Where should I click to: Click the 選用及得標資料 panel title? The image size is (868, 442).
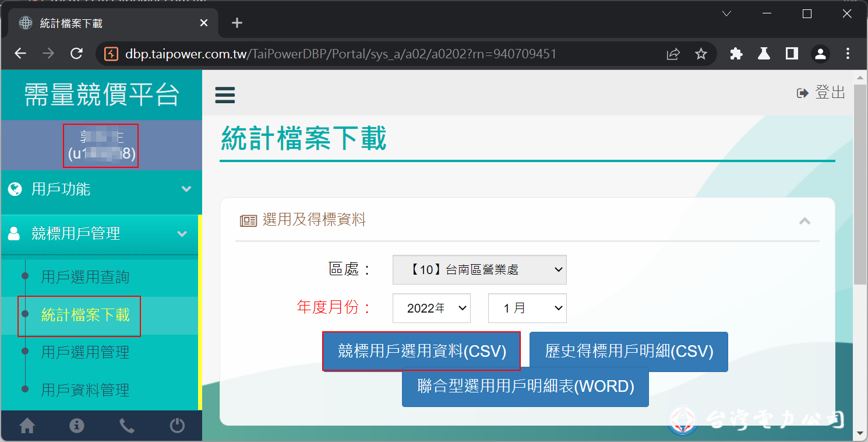tap(314, 220)
